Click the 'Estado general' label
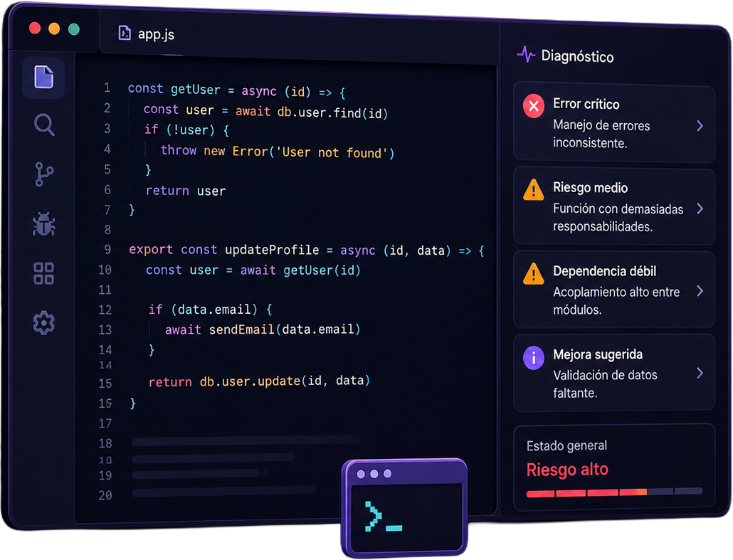This screenshot has height=560, width=733. click(x=566, y=445)
